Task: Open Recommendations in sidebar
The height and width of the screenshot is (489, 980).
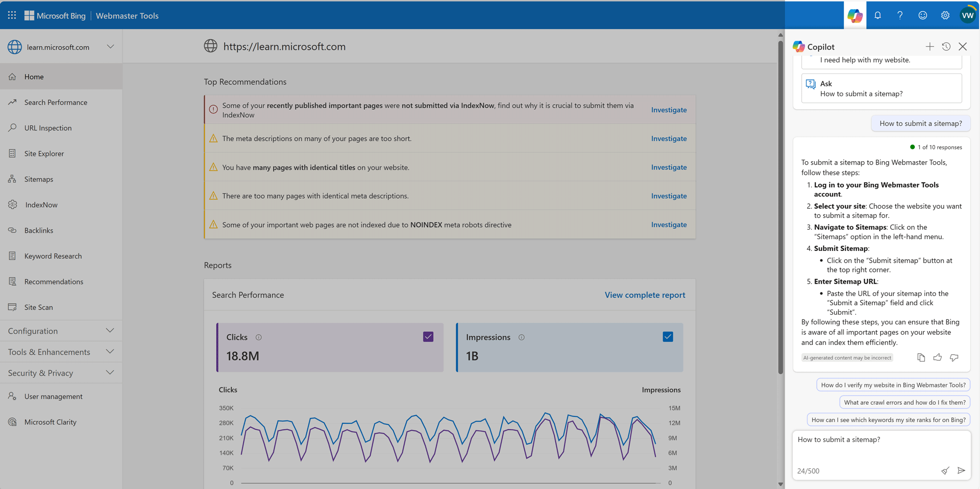Action: [61, 282]
